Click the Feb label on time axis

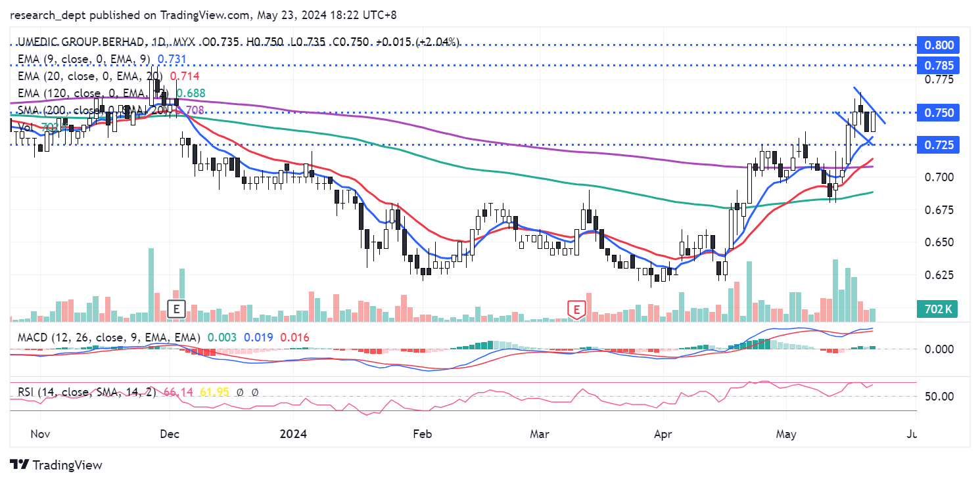[x=417, y=434]
